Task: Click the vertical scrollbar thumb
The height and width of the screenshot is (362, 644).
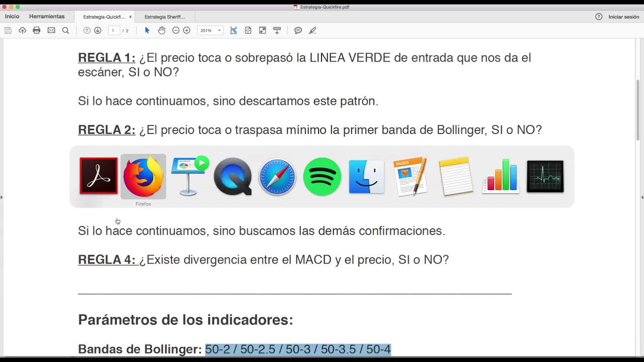Action: [638, 110]
